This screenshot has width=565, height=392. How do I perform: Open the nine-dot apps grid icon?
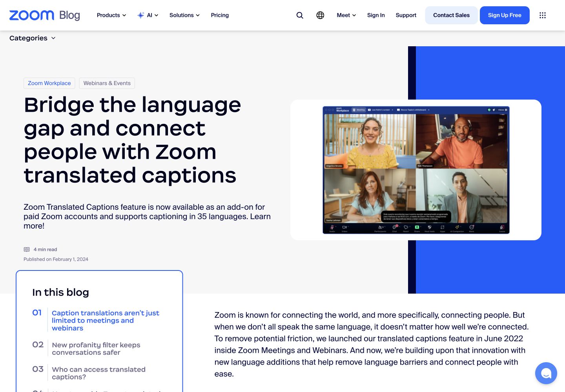543,15
